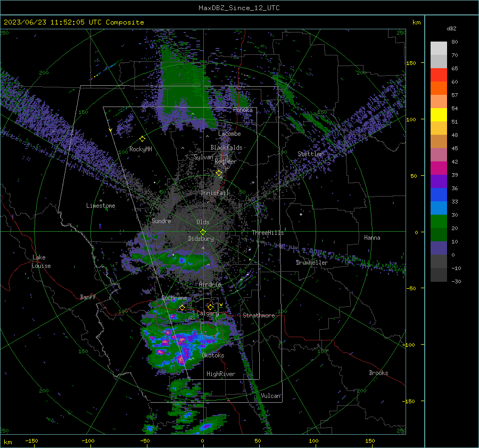The width and height of the screenshot is (479, 448).
Task: Click the Olds city label
Action: pos(203,222)
